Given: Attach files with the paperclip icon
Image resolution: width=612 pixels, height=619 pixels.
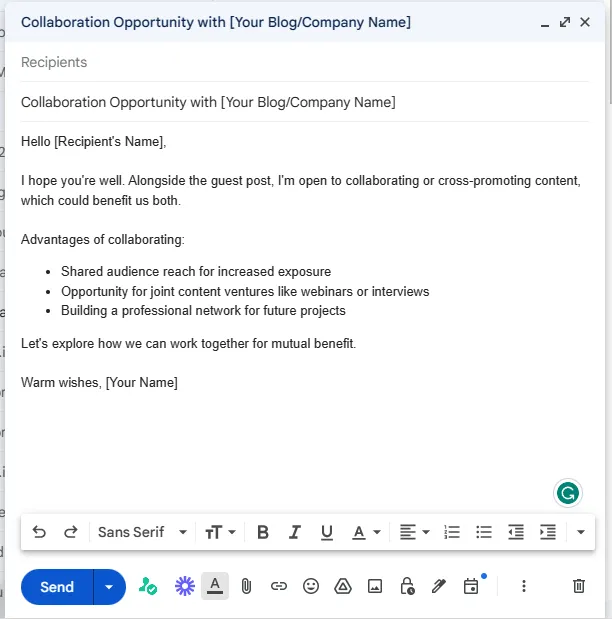Looking at the screenshot, I should [x=246, y=586].
